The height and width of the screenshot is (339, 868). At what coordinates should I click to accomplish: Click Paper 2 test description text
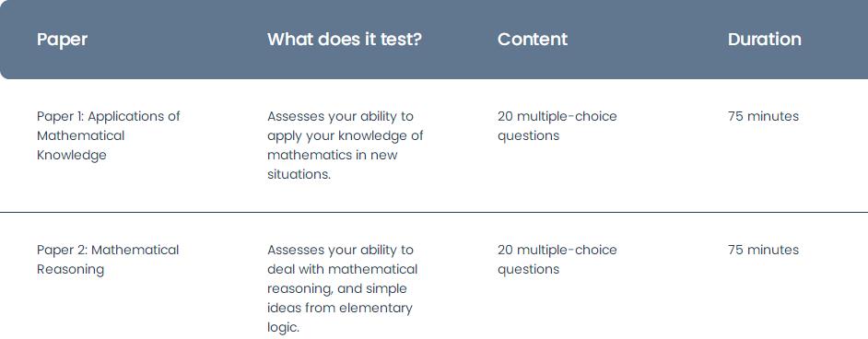click(342, 288)
